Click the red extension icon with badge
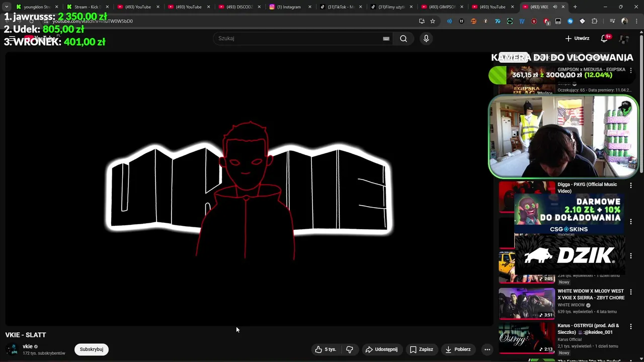 click(546, 21)
